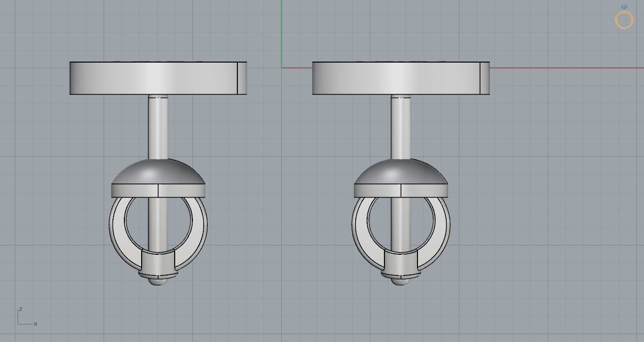This screenshot has height=342, width=644.
Task: Pick the left cufflink's vertical post
Action: coord(158,127)
